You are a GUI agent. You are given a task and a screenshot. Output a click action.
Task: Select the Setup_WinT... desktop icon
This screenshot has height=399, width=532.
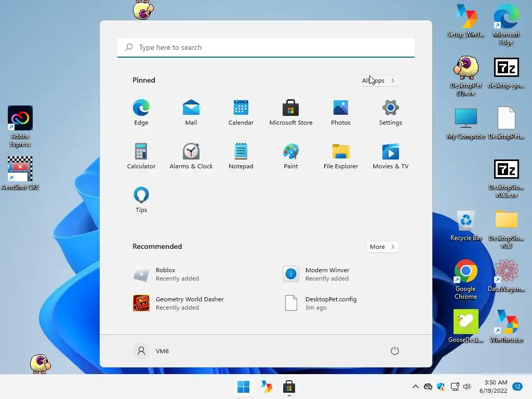click(466, 20)
